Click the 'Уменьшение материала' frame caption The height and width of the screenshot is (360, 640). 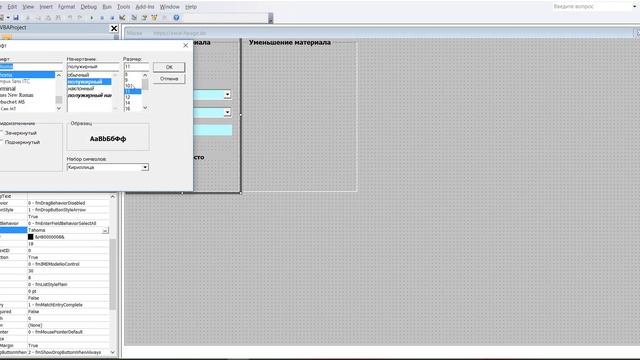[x=290, y=42]
